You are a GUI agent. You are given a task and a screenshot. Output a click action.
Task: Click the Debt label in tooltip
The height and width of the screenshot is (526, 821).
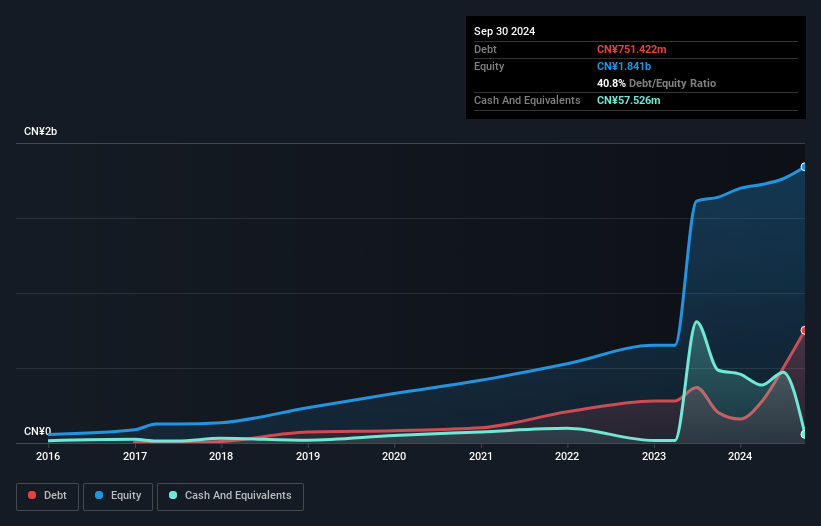[485, 49]
